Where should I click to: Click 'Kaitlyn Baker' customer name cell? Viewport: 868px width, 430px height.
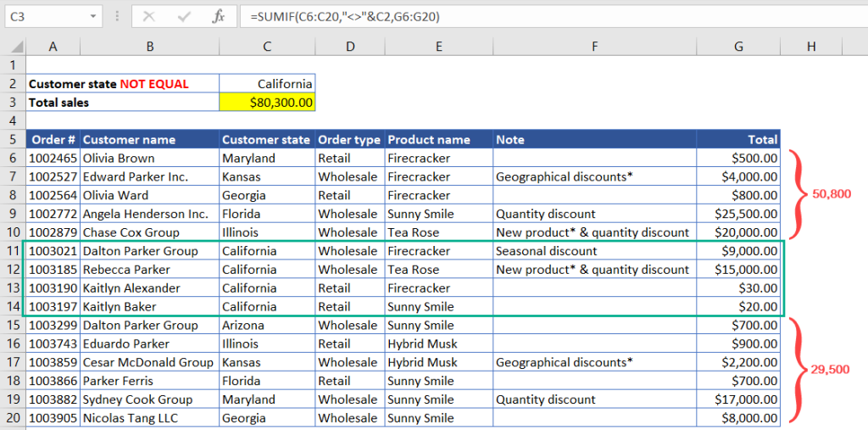point(149,306)
